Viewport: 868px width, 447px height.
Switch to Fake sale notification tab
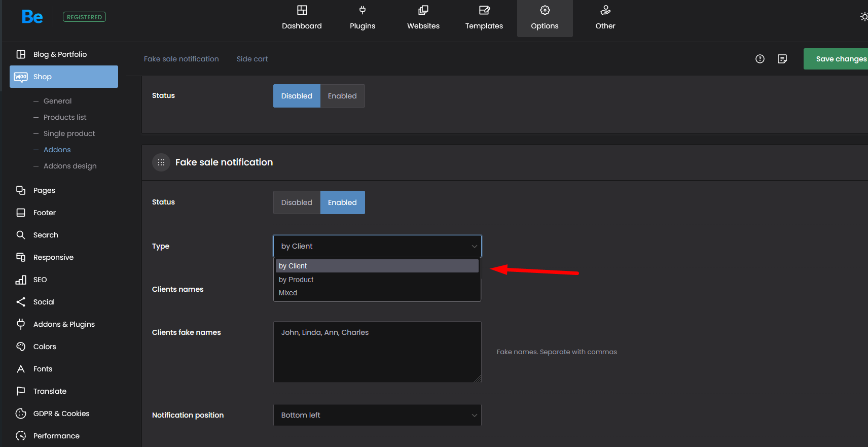point(182,59)
